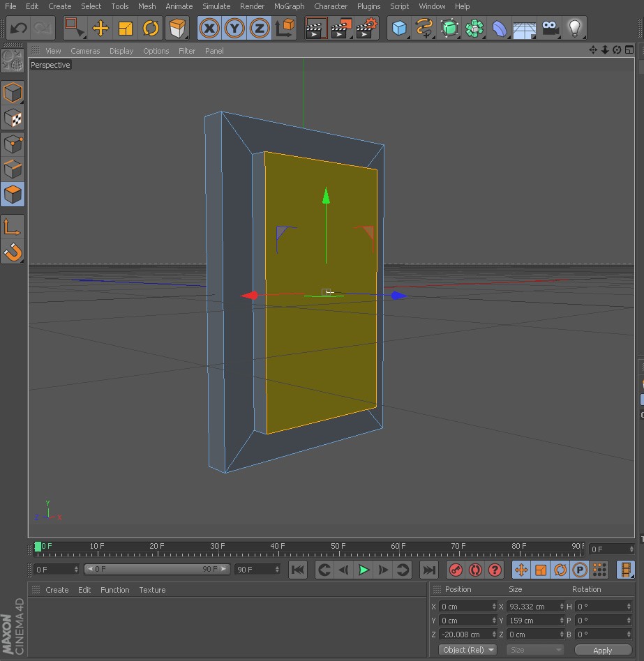Toggle viewport maximize layout icon
644x661 pixels.
[x=629, y=50]
